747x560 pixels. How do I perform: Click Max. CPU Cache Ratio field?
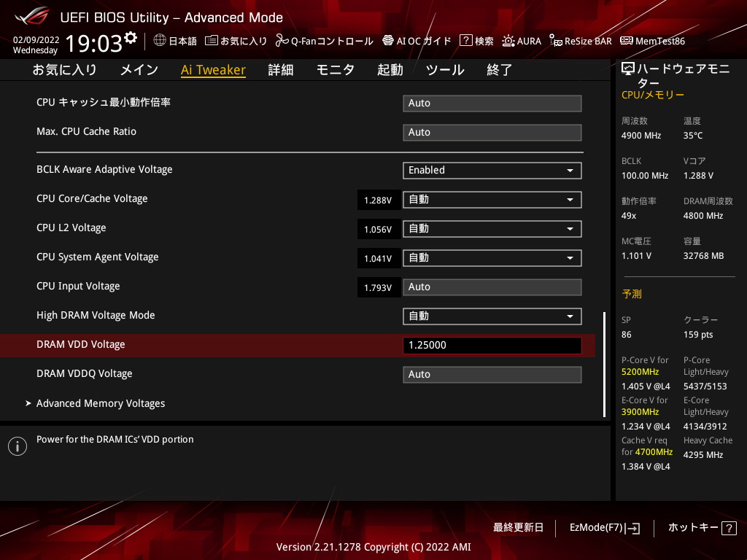[x=492, y=133]
